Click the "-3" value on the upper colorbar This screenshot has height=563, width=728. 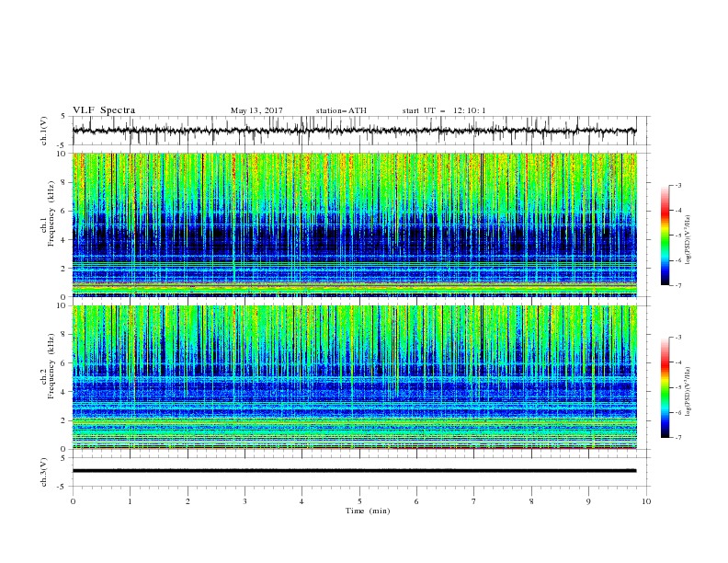tap(678, 185)
